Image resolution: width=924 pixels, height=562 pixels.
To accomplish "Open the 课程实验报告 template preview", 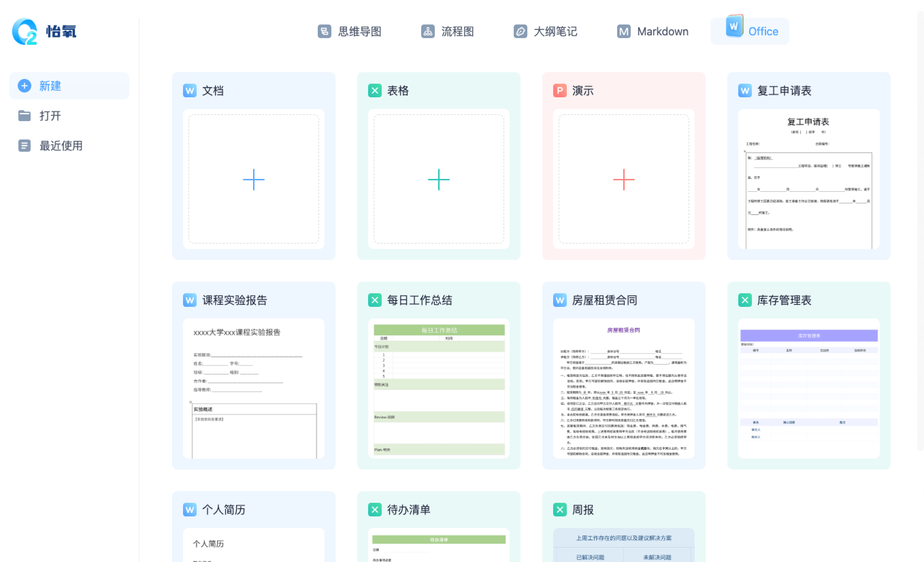I will 254,389.
